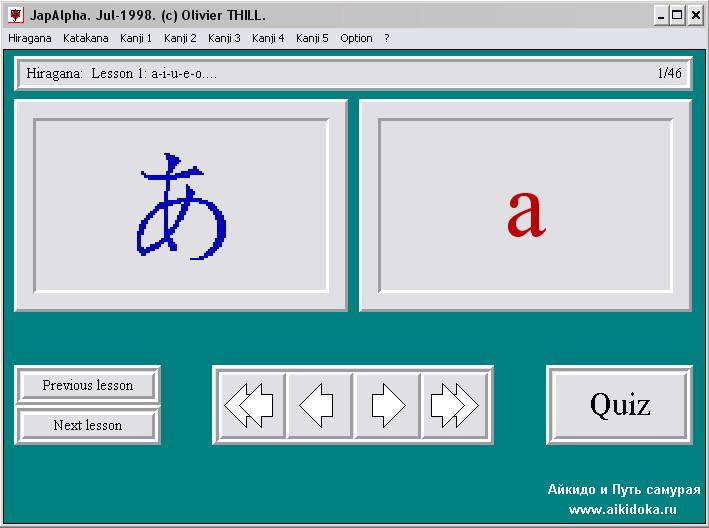
Task: Jump to last character with double-right arrow
Action: coord(454,405)
